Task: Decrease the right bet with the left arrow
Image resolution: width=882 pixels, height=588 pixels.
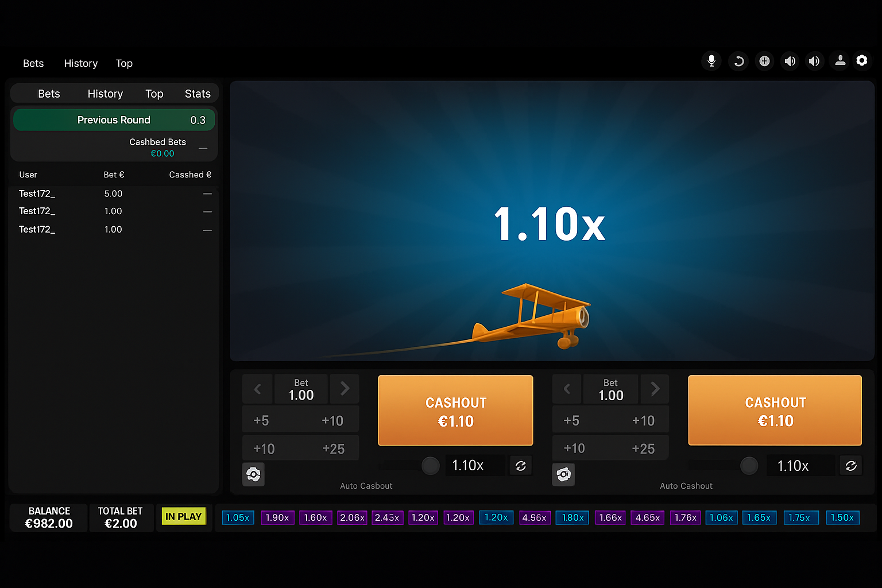Action: [567, 389]
